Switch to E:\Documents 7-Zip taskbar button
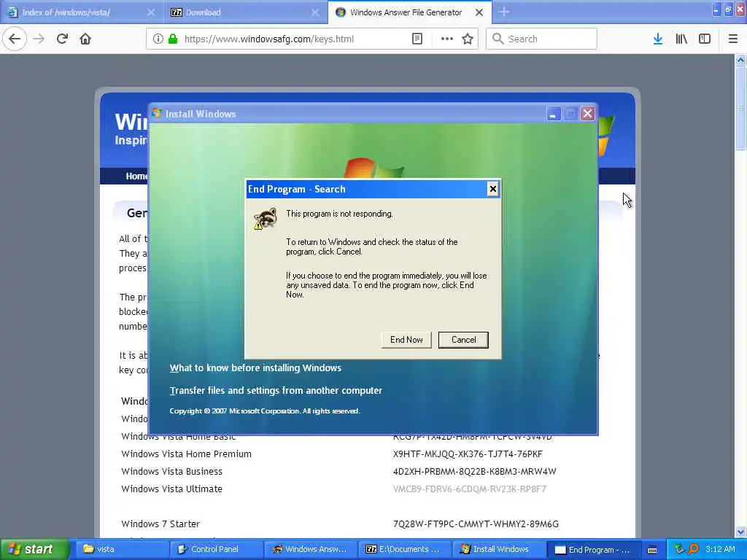The height and width of the screenshot is (560, 747). [404, 549]
